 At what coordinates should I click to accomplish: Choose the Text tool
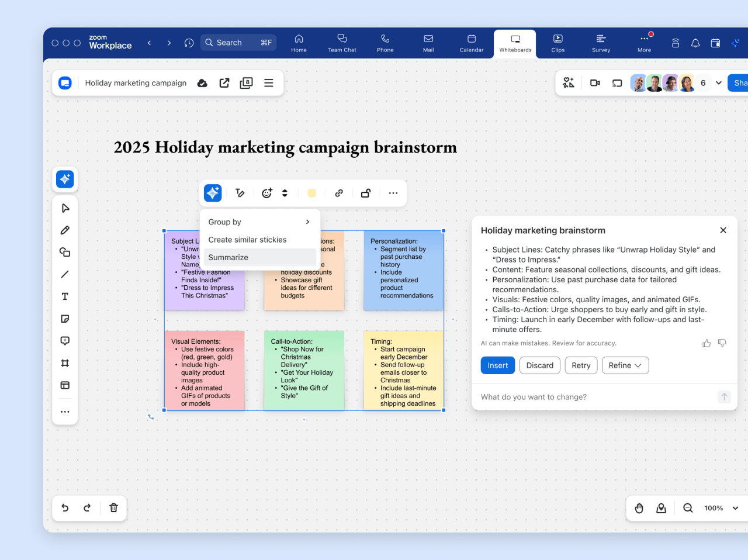(65, 296)
